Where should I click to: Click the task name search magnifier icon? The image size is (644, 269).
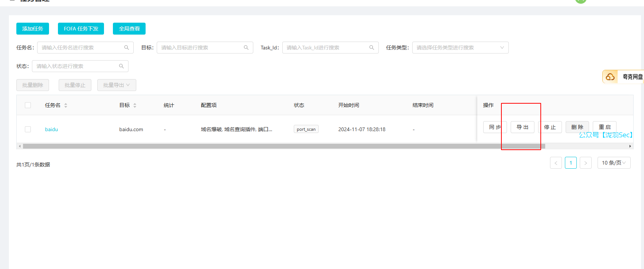point(126,48)
